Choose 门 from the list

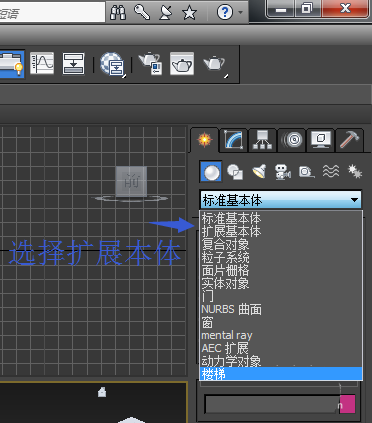[x=282, y=296]
